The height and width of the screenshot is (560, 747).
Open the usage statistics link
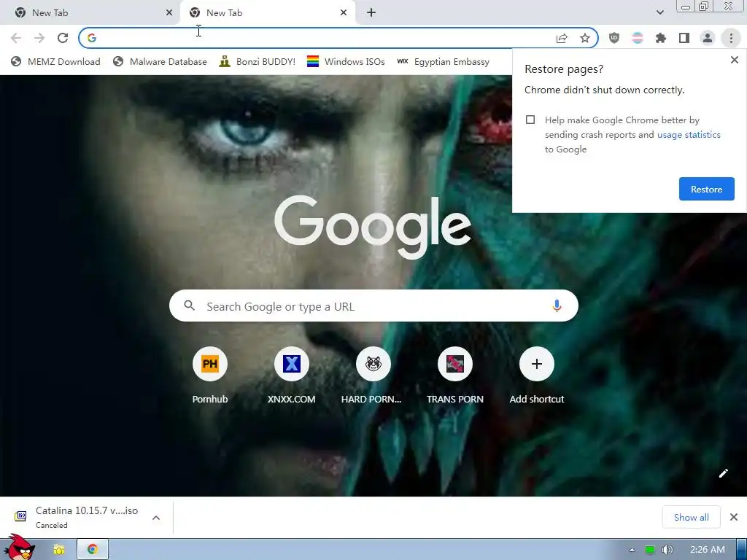tap(689, 135)
